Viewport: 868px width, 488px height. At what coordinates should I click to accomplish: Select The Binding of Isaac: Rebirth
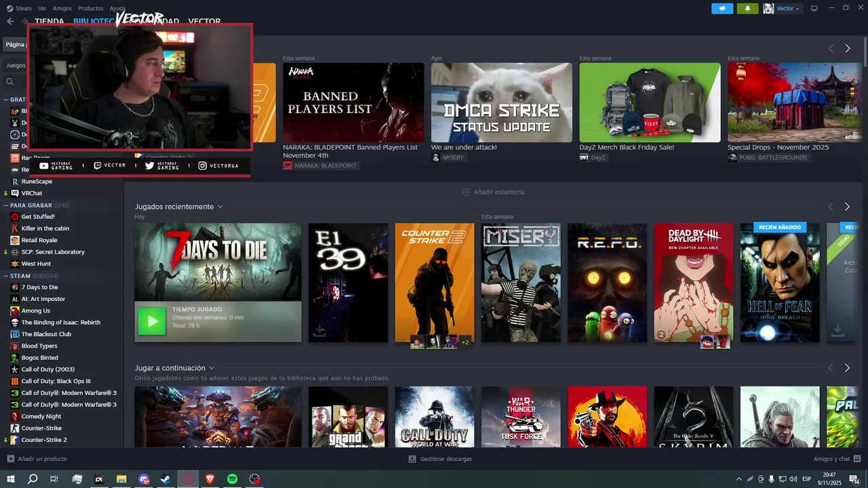click(61, 323)
